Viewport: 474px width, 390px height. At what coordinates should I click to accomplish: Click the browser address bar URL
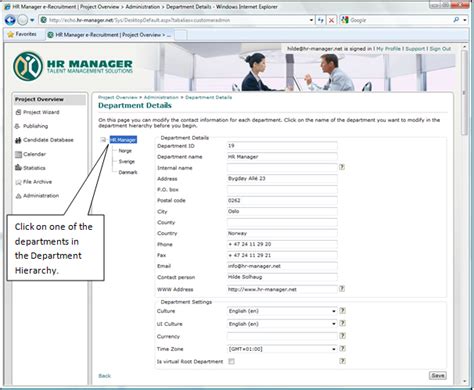coord(139,20)
